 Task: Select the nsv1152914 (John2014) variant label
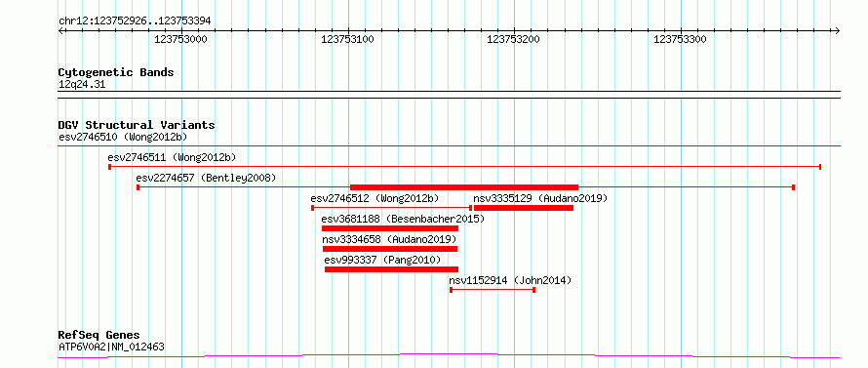click(x=510, y=280)
